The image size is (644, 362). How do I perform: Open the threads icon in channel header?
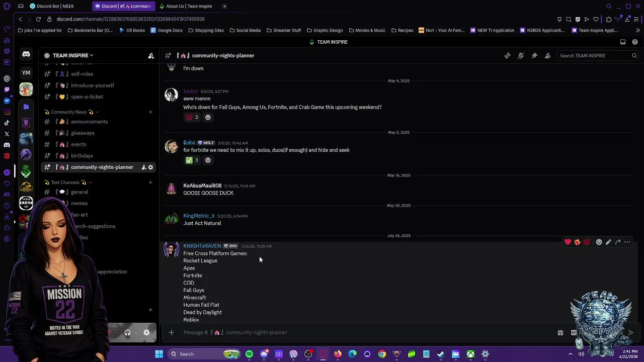coord(507,56)
